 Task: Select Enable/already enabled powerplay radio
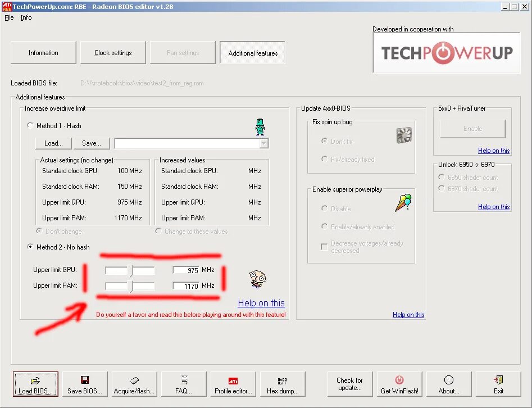coord(325,226)
